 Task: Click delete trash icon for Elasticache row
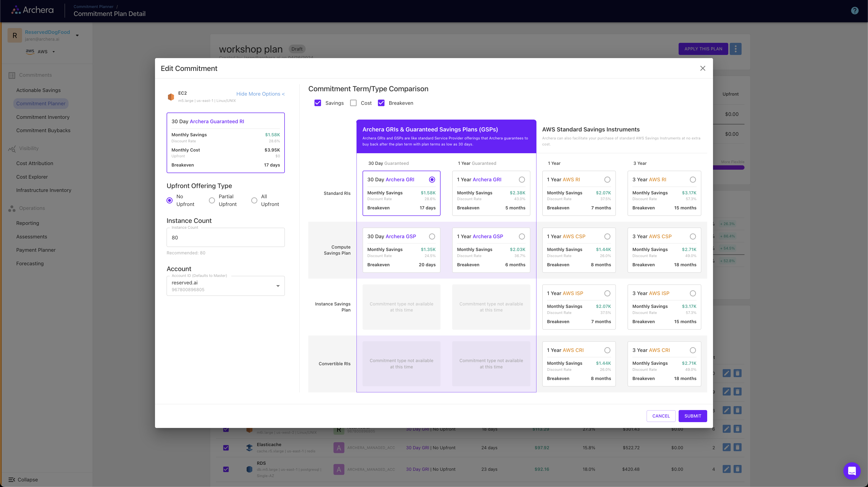(x=737, y=447)
